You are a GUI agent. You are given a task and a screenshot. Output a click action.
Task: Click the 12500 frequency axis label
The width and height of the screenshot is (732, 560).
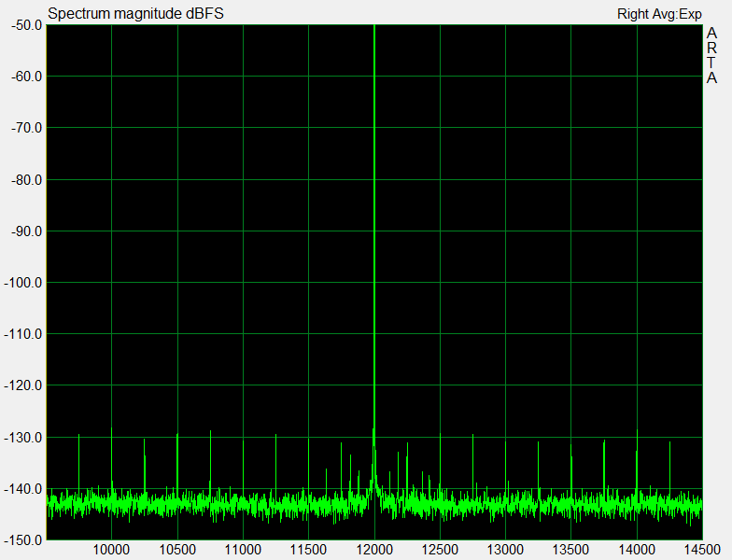[x=440, y=550]
